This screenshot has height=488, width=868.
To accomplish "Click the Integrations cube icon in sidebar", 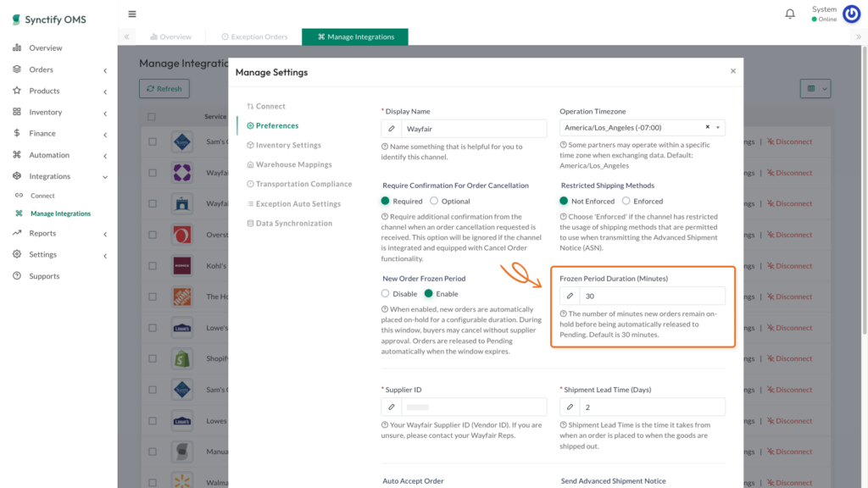I will 17,176.
